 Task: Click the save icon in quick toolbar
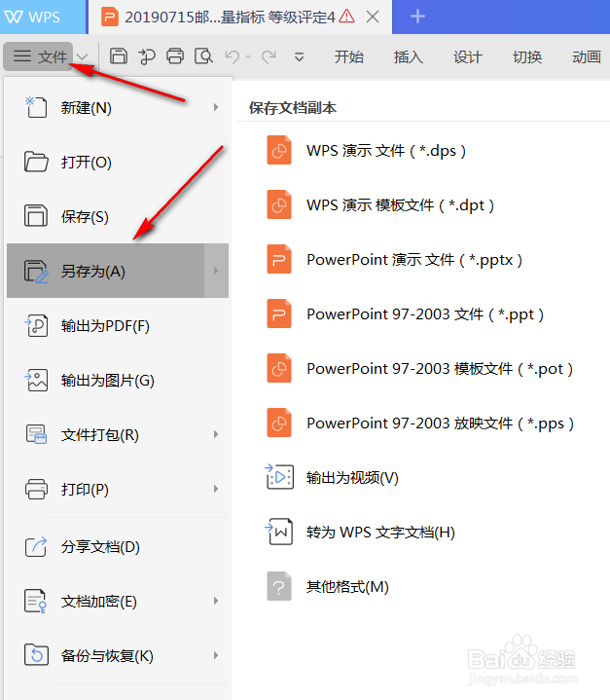tap(119, 56)
